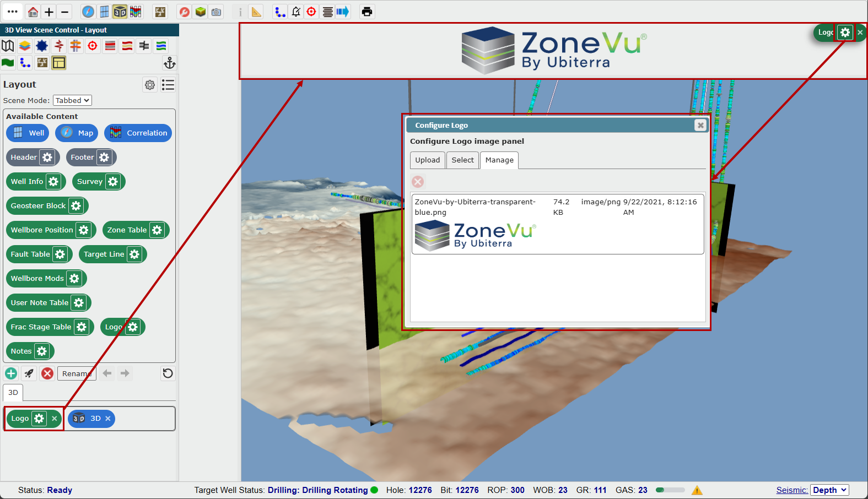Viewport: 868px width, 499px height.
Task: Click the blue gear-shaped icon in Scene Control
Action: coord(42,46)
